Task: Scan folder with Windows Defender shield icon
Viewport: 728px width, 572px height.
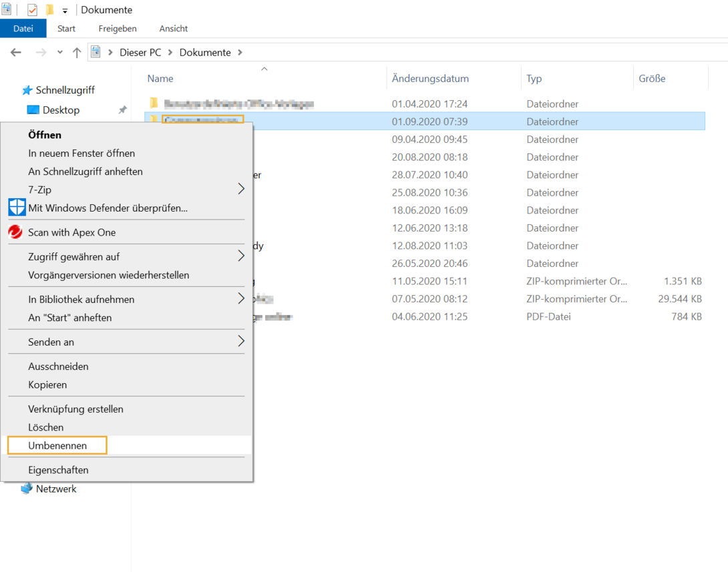Action: pos(17,207)
